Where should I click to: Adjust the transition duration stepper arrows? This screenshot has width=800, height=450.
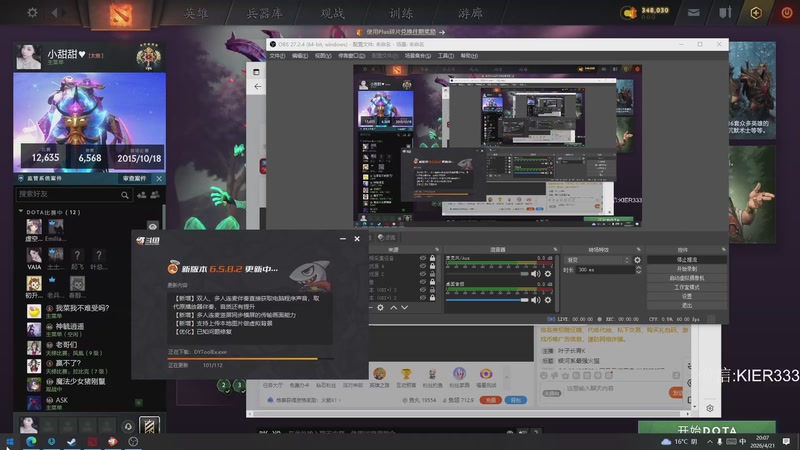point(638,270)
